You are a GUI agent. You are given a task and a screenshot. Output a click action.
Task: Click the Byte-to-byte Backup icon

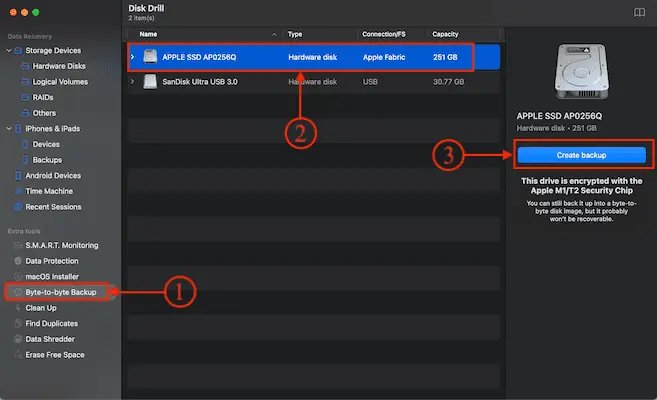click(18, 292)
